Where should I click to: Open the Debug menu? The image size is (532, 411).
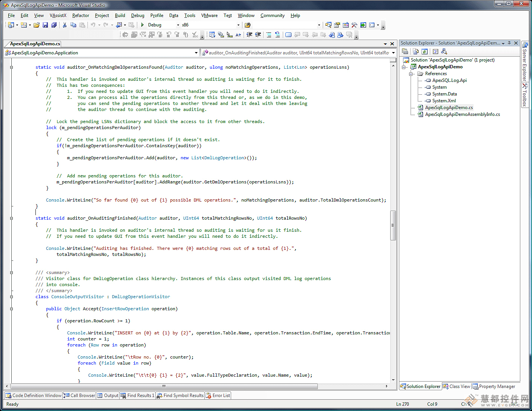click(x=138, y=15)
